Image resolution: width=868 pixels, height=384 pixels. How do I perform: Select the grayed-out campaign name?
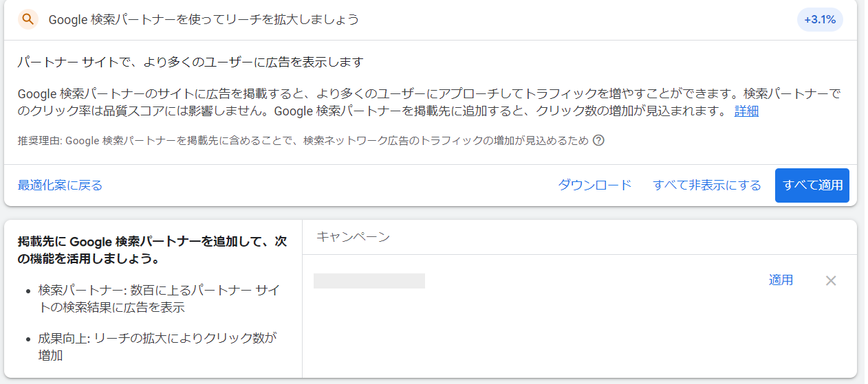pyautogui.click(x=369, y=280)
